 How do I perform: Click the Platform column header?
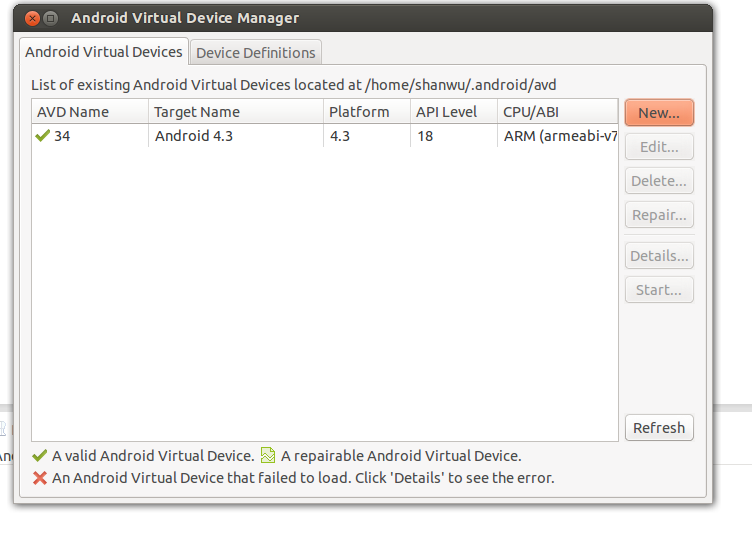[x=367, y=112]
